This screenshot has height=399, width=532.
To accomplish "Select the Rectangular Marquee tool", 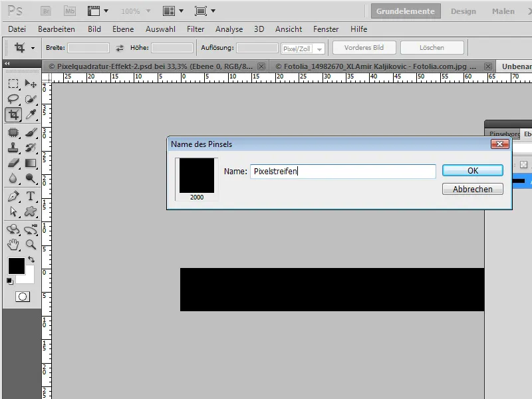I will coord(13,84).
